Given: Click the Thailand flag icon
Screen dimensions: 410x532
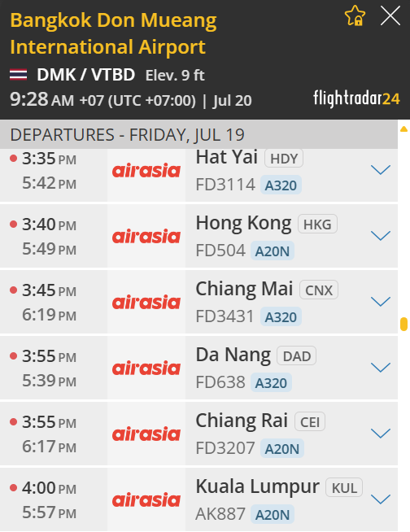Looking at the screenshot, I should pyautogui.click(x=19, y=75).
